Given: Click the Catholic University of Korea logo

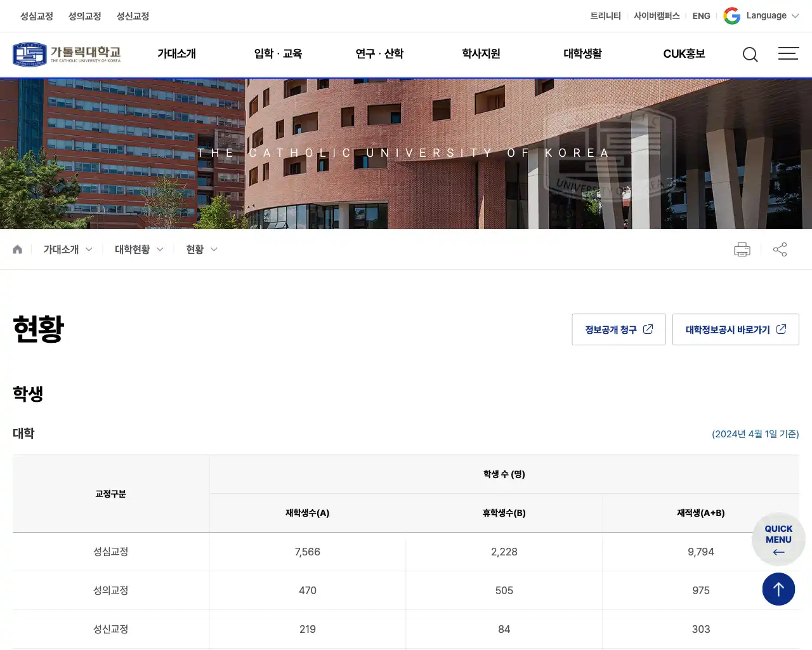Looking at the screenshot, I should [x=67, y=54].
